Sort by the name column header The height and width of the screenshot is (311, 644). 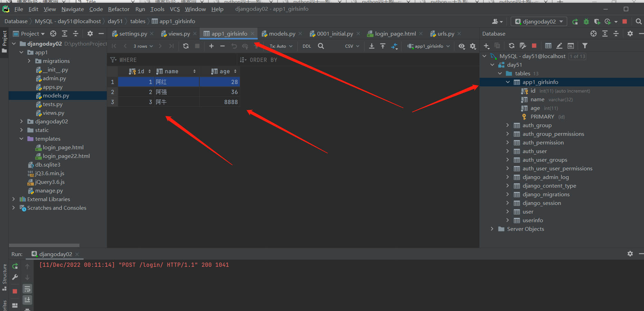(176, 71)
